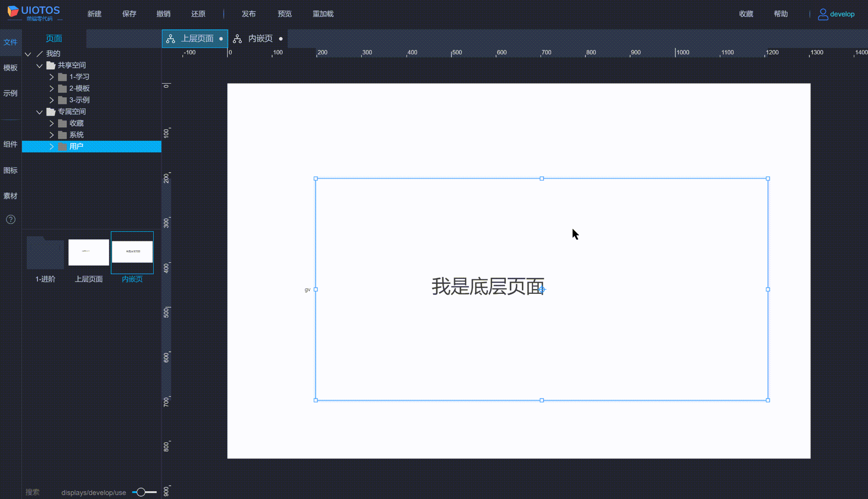The height and width of the screenshot is (499, 868).
Task: Click the 保存 (Save) button
Action: 129,14
